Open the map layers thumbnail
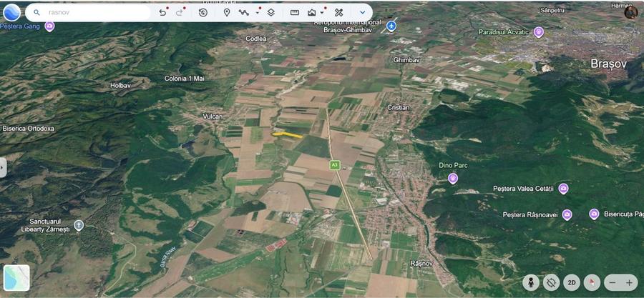Viewport: 644px width, 298px height. 16,278
